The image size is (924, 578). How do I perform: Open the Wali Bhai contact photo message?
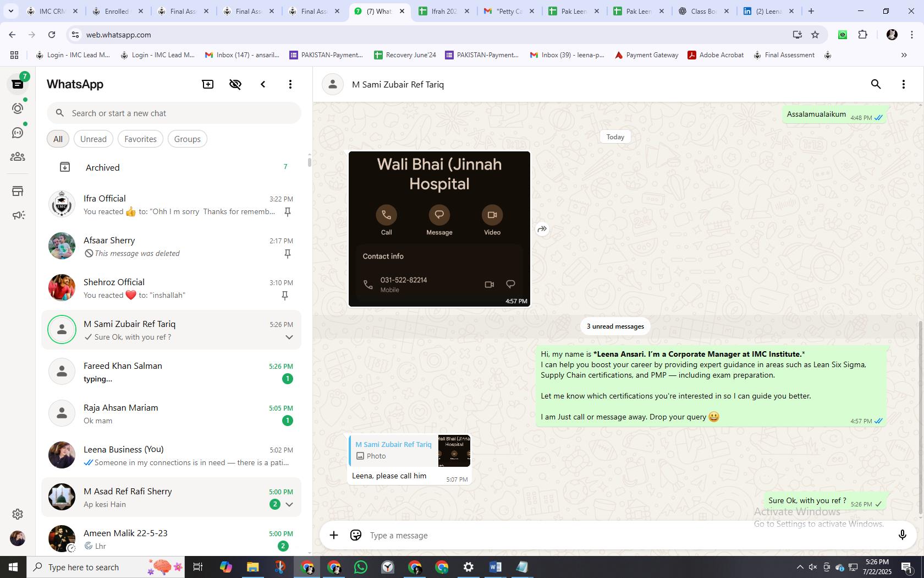click(x=439, y=229)
